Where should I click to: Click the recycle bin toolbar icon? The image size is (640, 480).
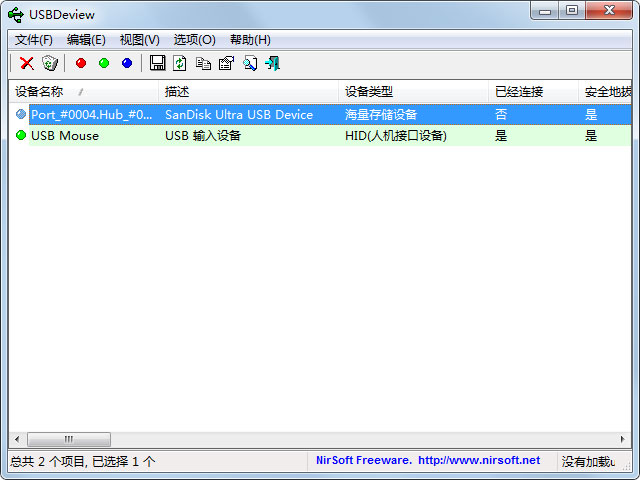click(50, 63)
